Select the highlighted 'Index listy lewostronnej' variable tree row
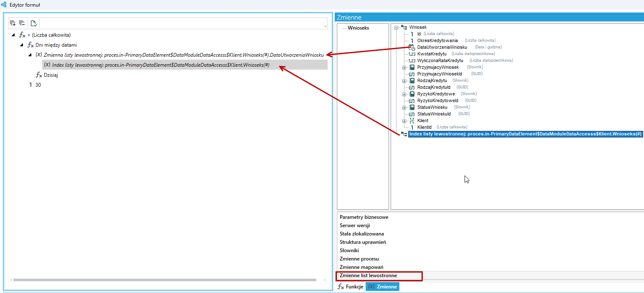Viewport: 644px width, 293px height. coord(525,134)
